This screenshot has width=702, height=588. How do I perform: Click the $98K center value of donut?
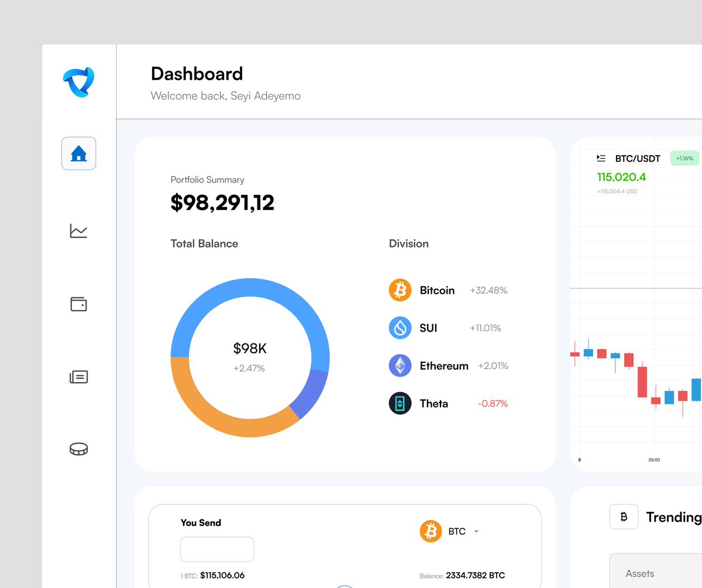pyautogui.click(x=250, y=349)
